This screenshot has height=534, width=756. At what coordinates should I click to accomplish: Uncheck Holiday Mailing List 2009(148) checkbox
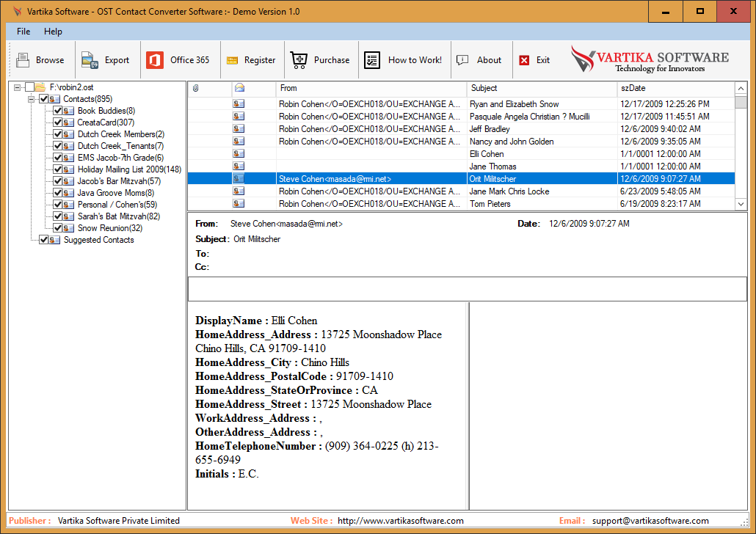tap(57, 169)
